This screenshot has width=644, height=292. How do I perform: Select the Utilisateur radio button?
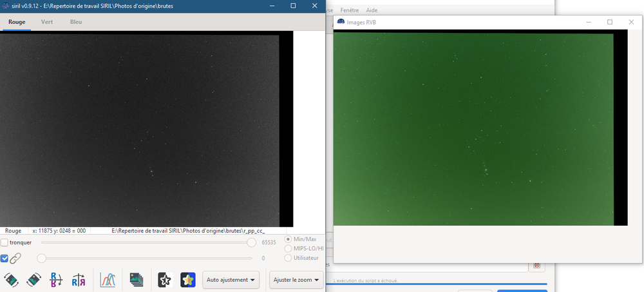tap(289, 258)
